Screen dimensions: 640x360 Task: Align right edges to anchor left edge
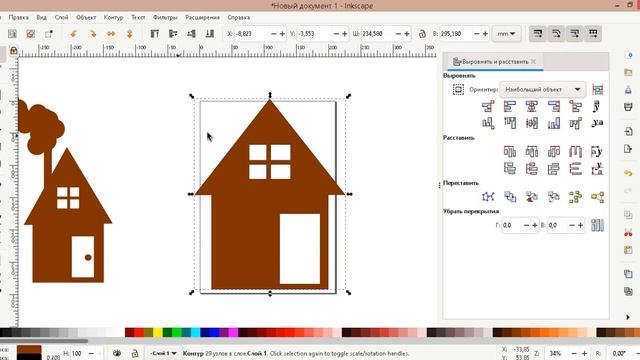488,107
